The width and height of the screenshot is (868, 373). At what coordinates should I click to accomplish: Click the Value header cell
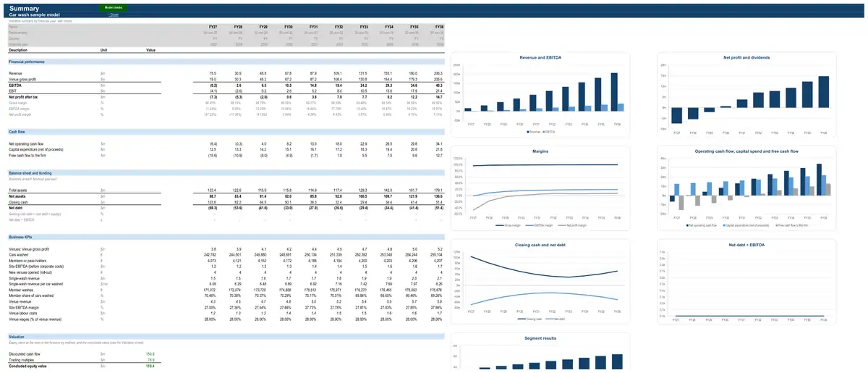coord(150,51)
